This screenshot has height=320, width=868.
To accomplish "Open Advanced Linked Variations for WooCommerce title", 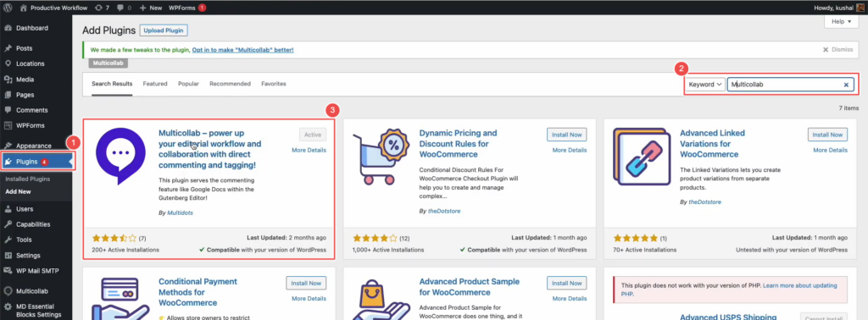I will (x=712, y=144).
